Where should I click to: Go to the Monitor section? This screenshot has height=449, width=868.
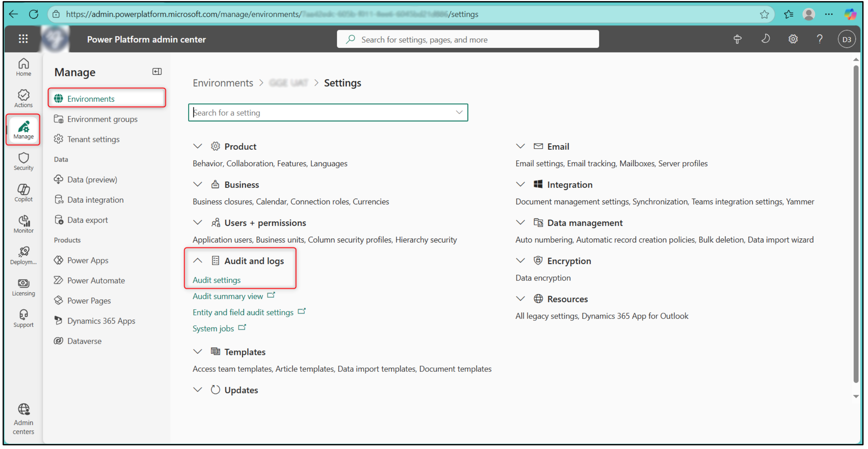(23, 224)
